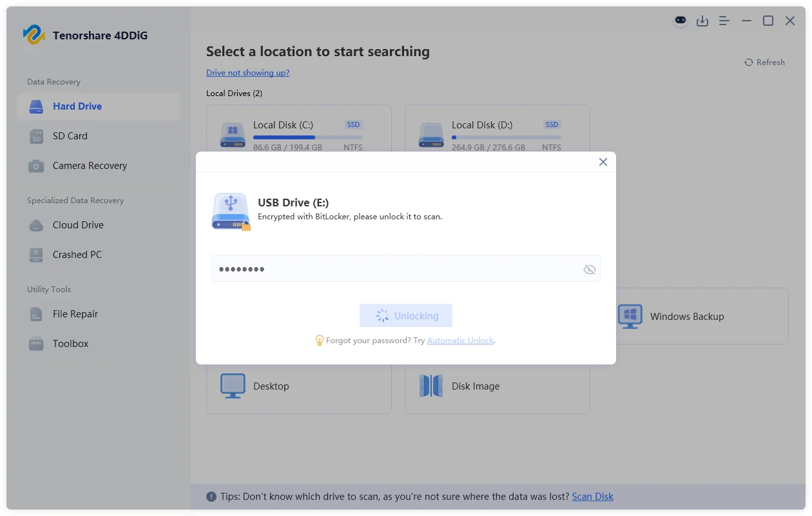Open the hamburger menu at top right
The width and height of the screenshot is (812, 516).
pos(724,21)
